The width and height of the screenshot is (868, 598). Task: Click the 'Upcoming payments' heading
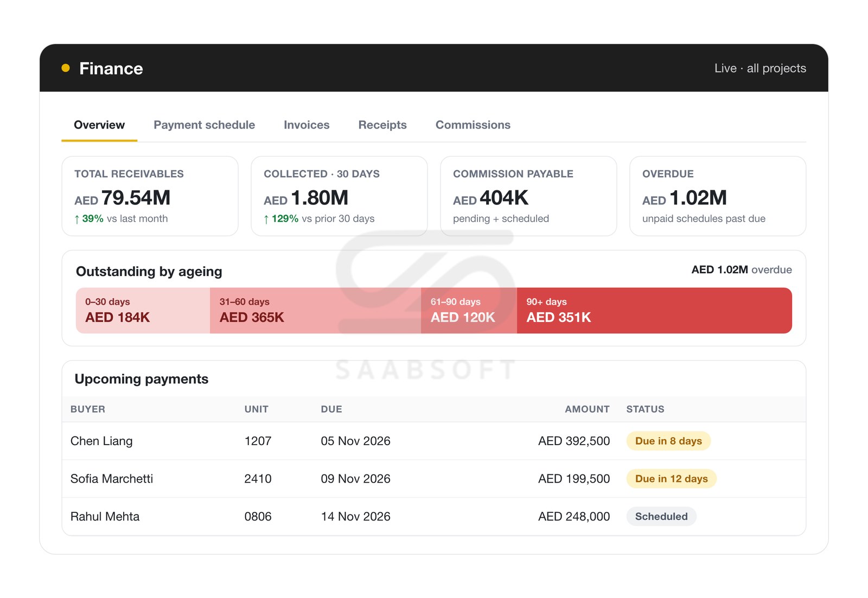click(142, 379)
